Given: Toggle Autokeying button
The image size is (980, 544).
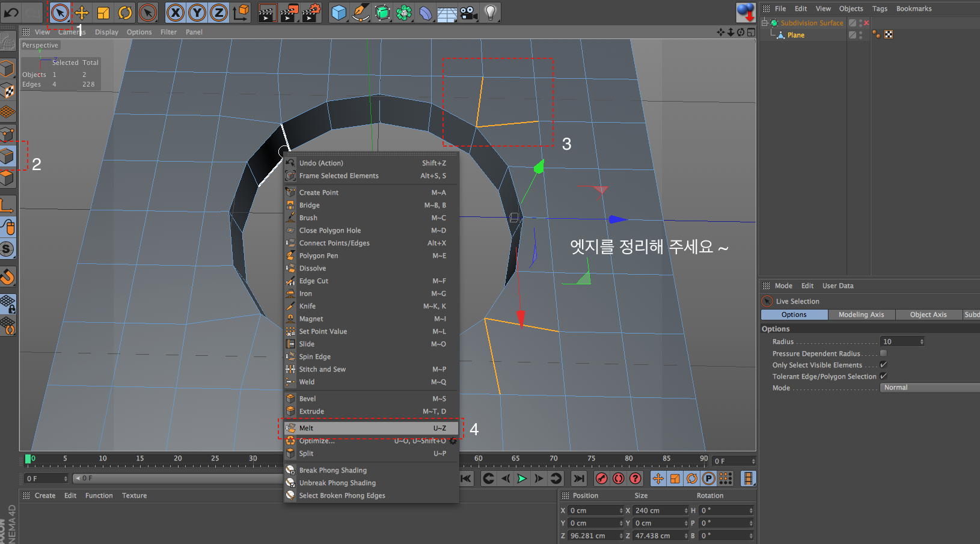Looking at the screenshot, I should point(618,478).
